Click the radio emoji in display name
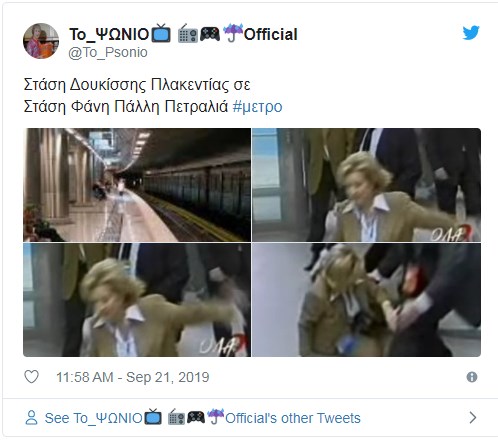The image size is (498, 440). coord(188,34)
